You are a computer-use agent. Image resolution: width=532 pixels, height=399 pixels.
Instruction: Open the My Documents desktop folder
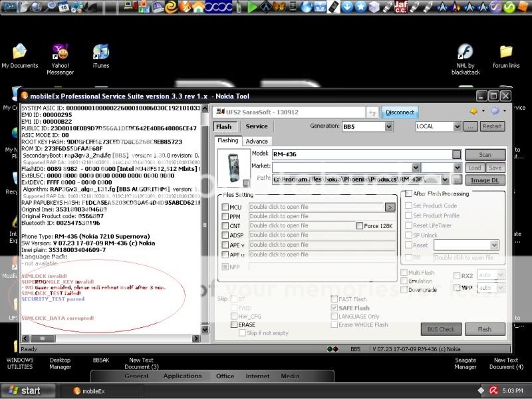[x=20, y=56]
